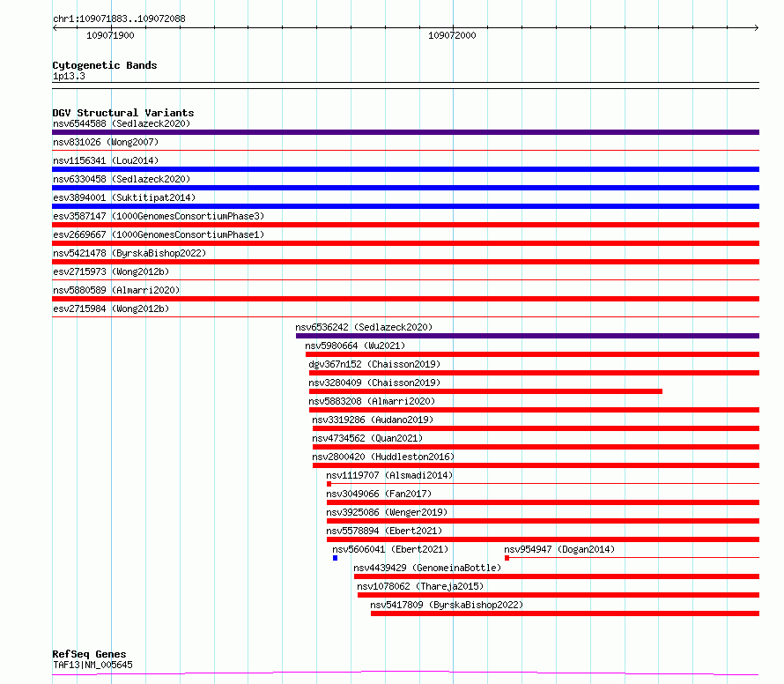Open the esv2715984 (Wong2012b) variant
Viewport: 784px width, 684px height.
pyautogui.click(x=111, y=309)
